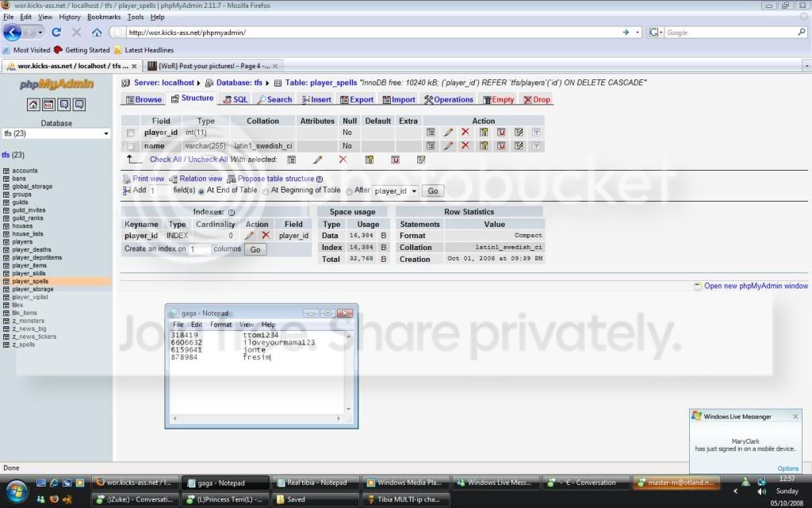Click the browse distinct values icon for player_id

[x=431, y=133]
